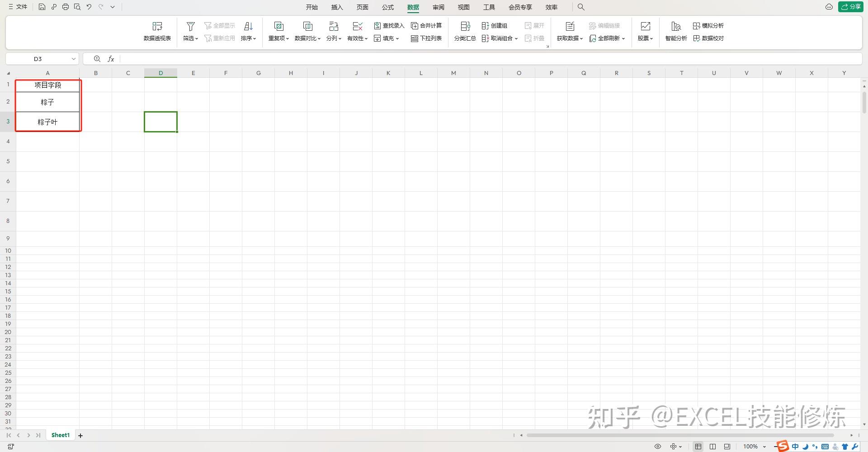
Task: Switch to page break preview view mode
Action: click(x=727, y=446)
